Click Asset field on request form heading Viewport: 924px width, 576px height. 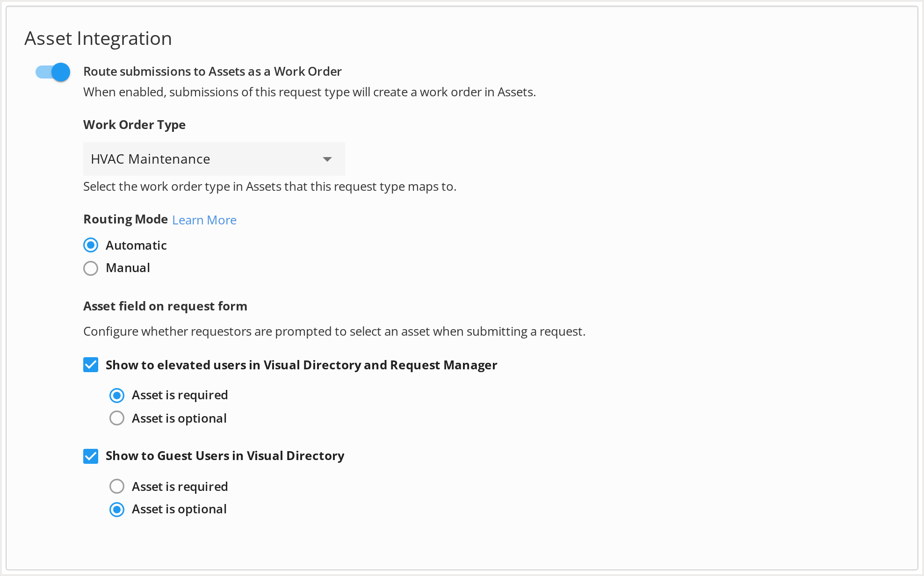pyautogui.click(x=165, y=306)
